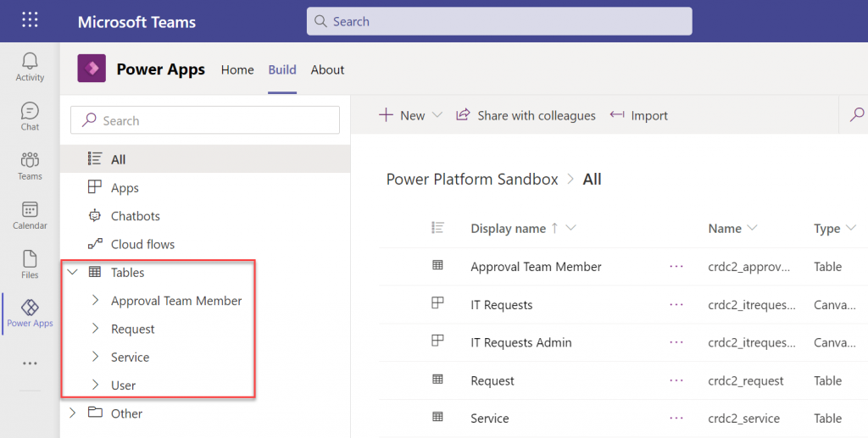Viewport: 868px width, 438px height.
Task: Click the All breadcrumb text
Action: click(592, 180)
